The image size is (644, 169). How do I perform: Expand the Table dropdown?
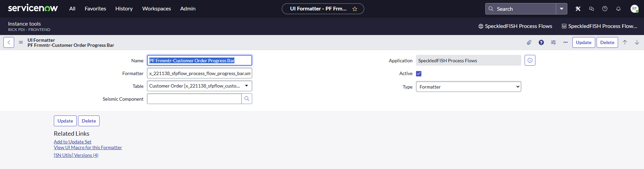[199, 86]
